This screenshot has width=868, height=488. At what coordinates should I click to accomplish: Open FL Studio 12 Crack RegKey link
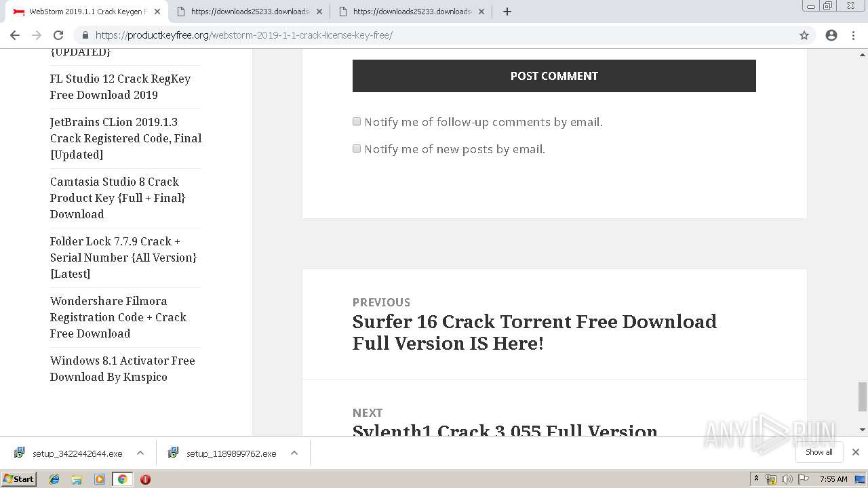coord(120,87)
